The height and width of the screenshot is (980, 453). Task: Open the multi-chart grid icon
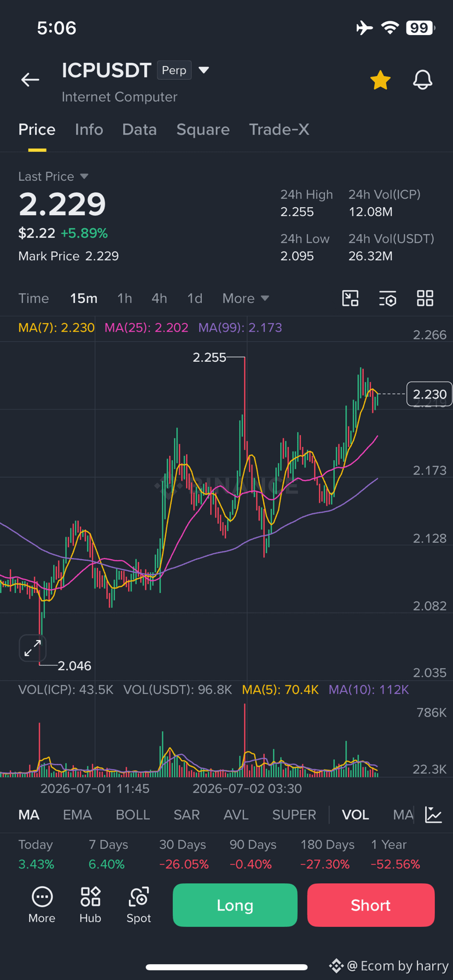425,298
